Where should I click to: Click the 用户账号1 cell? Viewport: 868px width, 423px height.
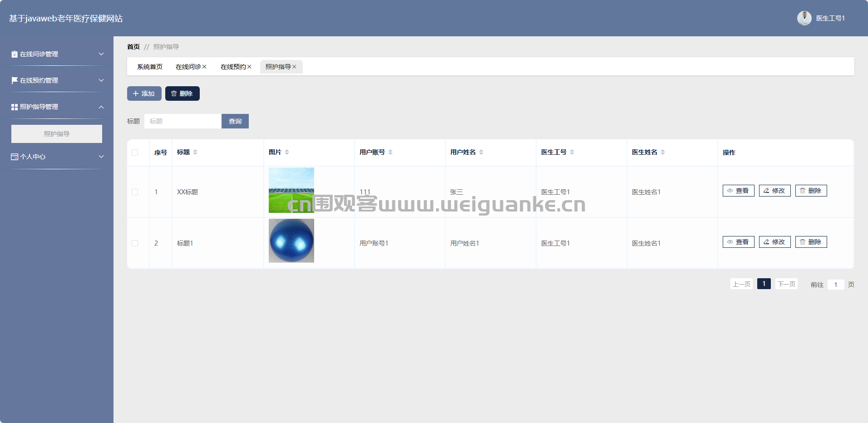374,243
